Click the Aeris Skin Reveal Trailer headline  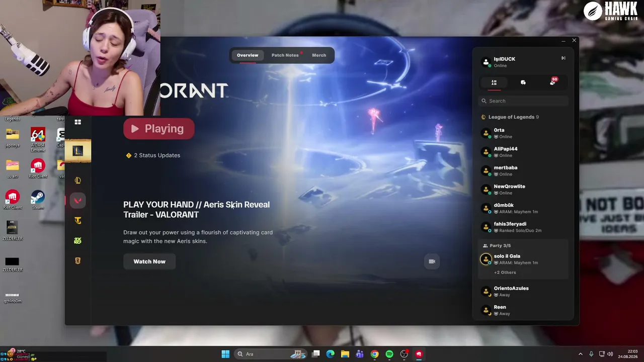pyautogui.click(x=197, y=210)
